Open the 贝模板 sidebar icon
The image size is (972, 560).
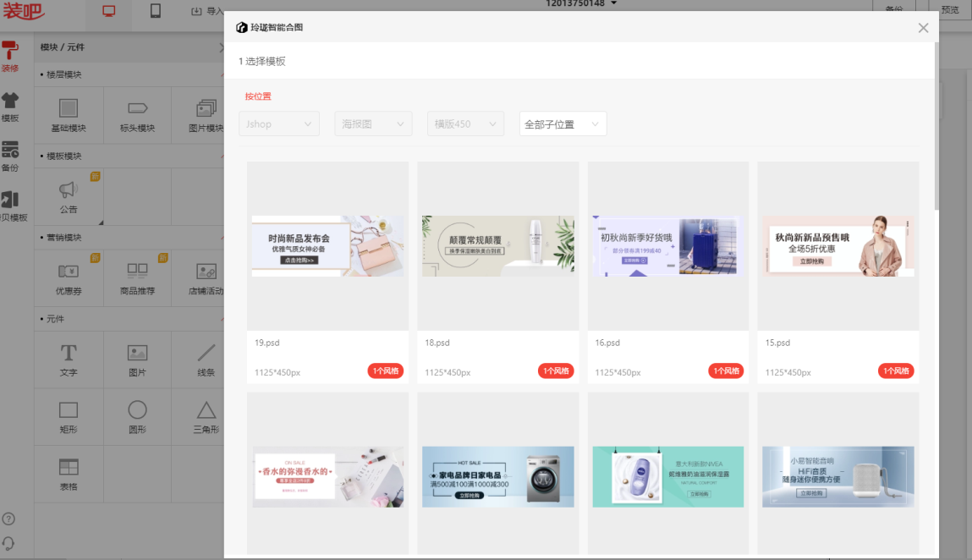tap(14, 206)
